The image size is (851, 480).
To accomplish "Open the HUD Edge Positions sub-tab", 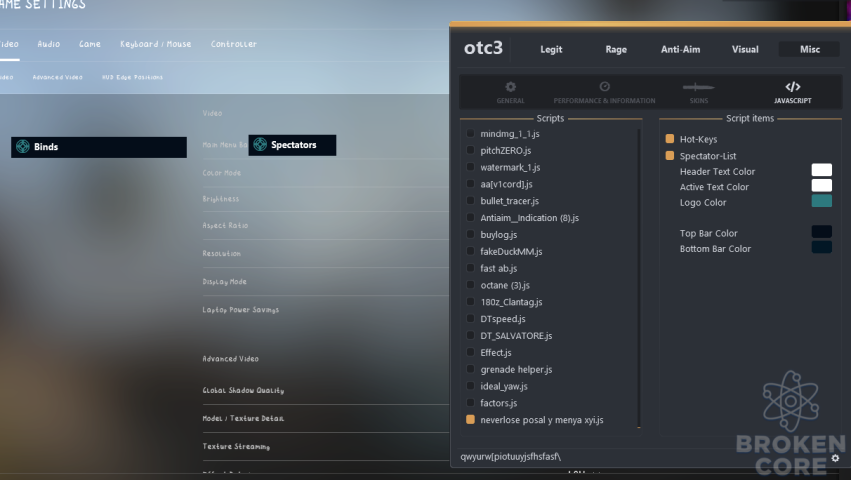I will (132, 77).
